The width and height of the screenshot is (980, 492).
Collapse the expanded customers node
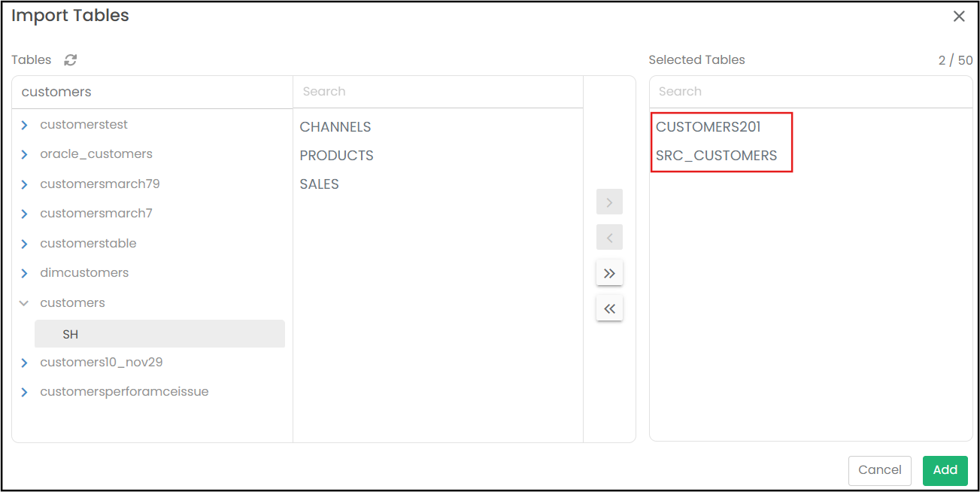24,303
